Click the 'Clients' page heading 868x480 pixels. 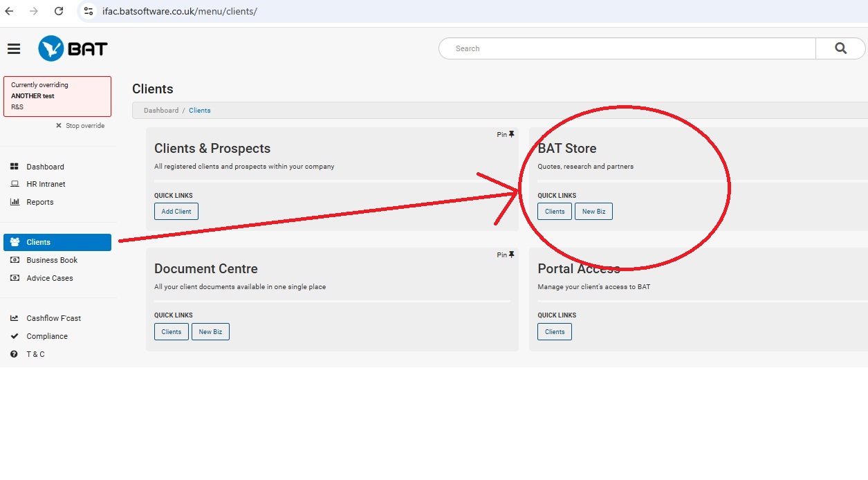153,89
